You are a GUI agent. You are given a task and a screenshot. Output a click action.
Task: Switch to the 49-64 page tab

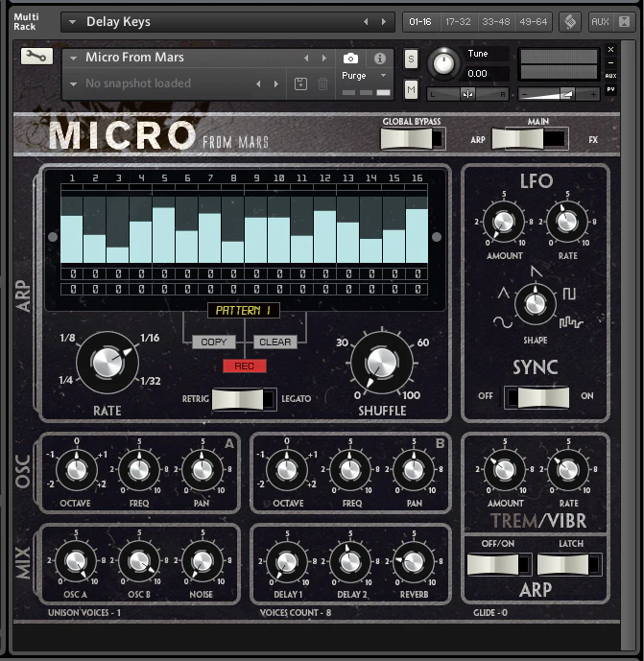[533, 21]
